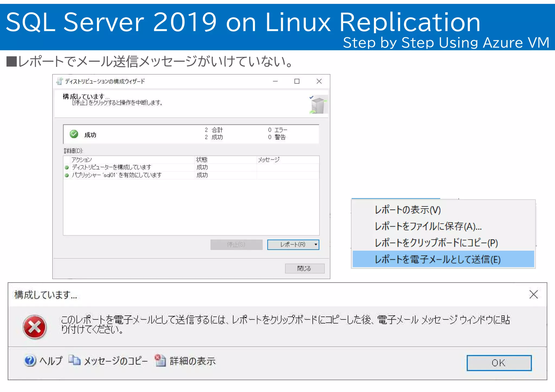Screen dimensions: 555x392
Task: Click the disabled 停止(S) button
Action: tap(236, 245)
